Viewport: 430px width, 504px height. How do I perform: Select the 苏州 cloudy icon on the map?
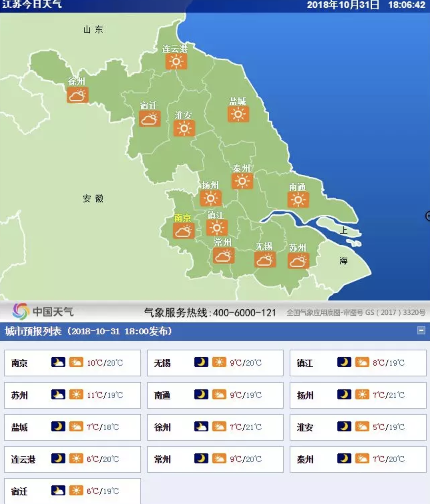click(298, 261)
